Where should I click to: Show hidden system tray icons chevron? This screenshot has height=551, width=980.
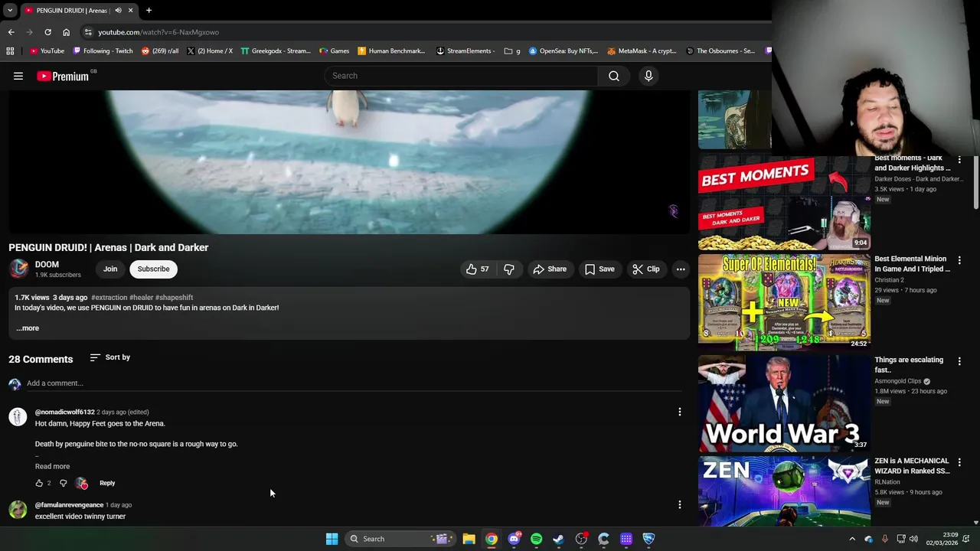pyautogui.click(x=852, y=539)
